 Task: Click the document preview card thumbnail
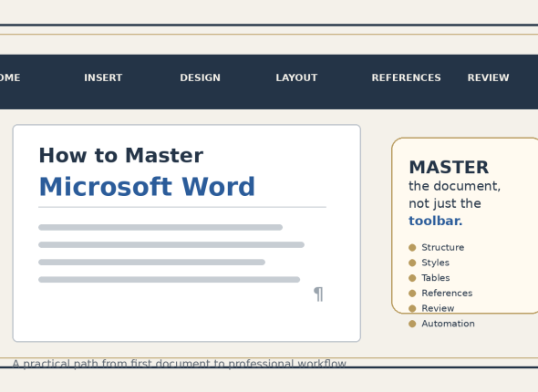pos(187,233)
